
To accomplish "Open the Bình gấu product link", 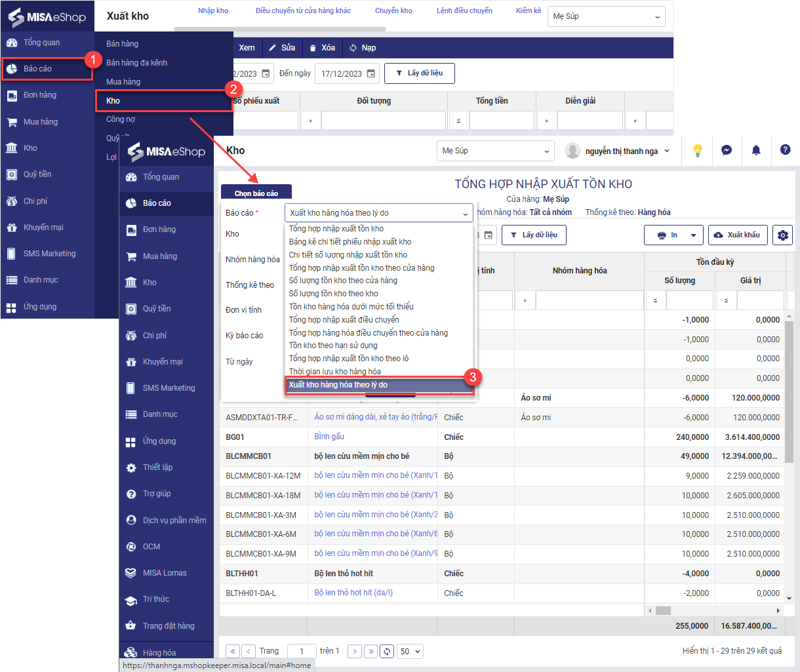I will (329, 437).
